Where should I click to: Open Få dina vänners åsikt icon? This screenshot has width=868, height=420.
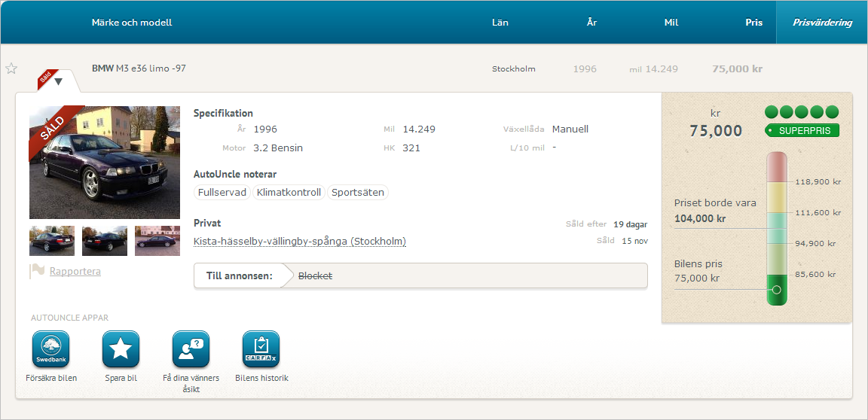point(191,349)
